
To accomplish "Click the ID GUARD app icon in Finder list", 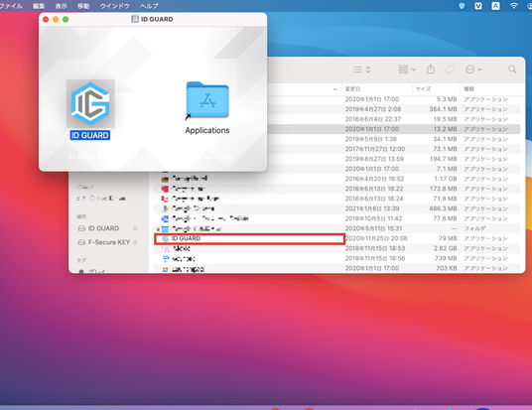I will pyautogui.click(x=165, y=238).
